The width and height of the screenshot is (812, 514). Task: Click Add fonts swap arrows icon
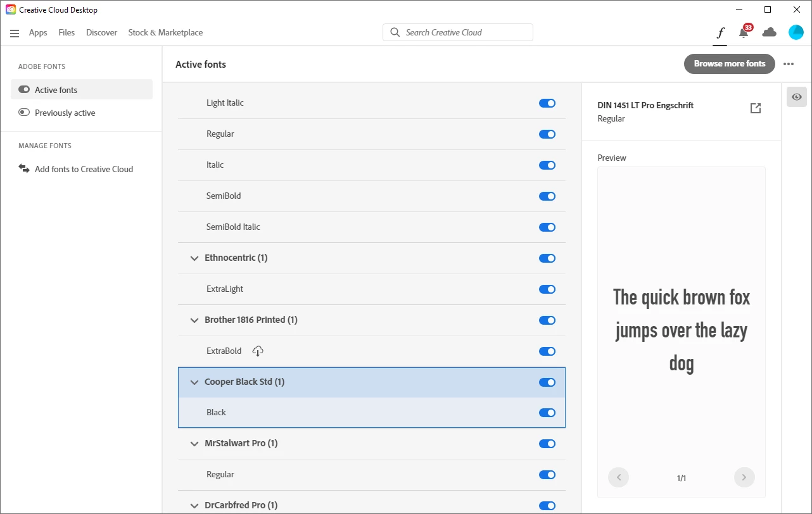coord(24,168)
